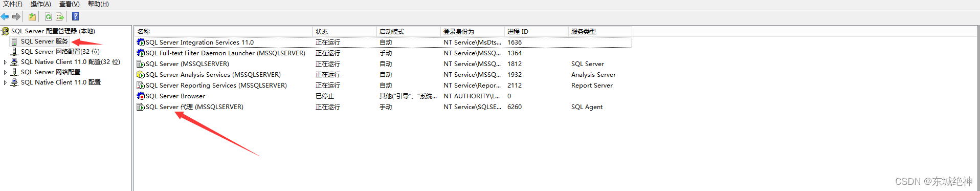Viewport: 980px width, 191px height.
Task: Click the Reporting Services row icon
Action: [141, 86]
